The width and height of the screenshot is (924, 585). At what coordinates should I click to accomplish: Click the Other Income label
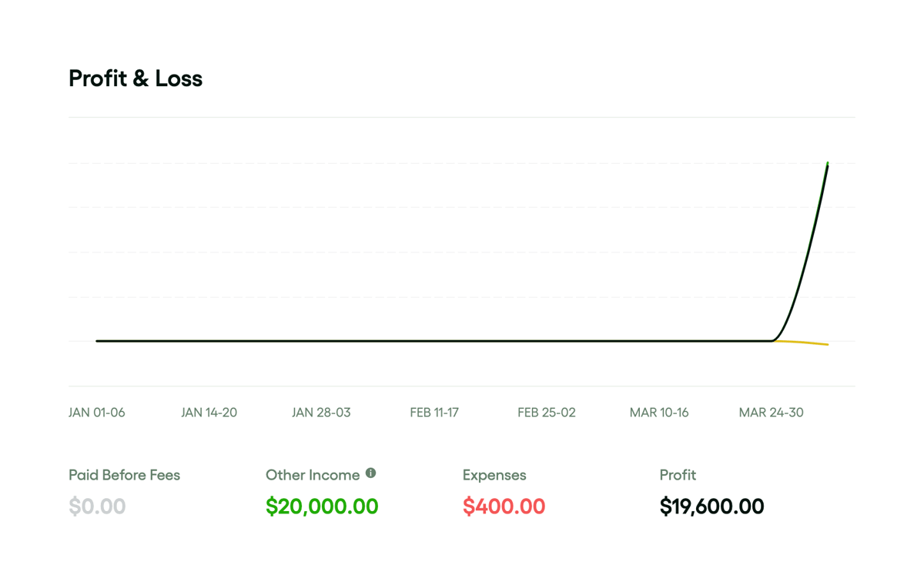(312, 475)
